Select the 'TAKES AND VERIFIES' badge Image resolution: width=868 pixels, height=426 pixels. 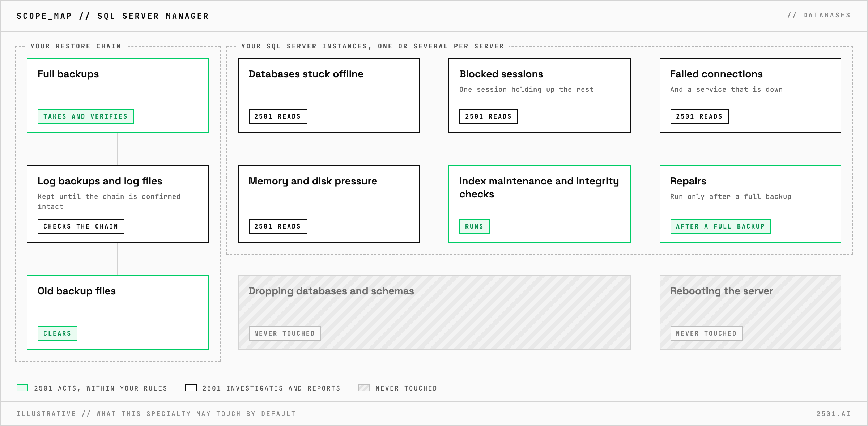[86, 116]
